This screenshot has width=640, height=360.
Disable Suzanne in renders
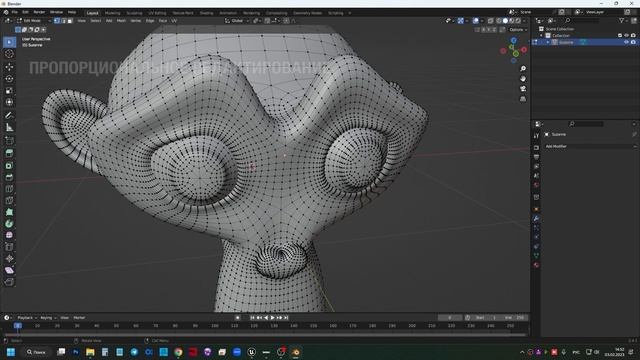pos(633,42)
